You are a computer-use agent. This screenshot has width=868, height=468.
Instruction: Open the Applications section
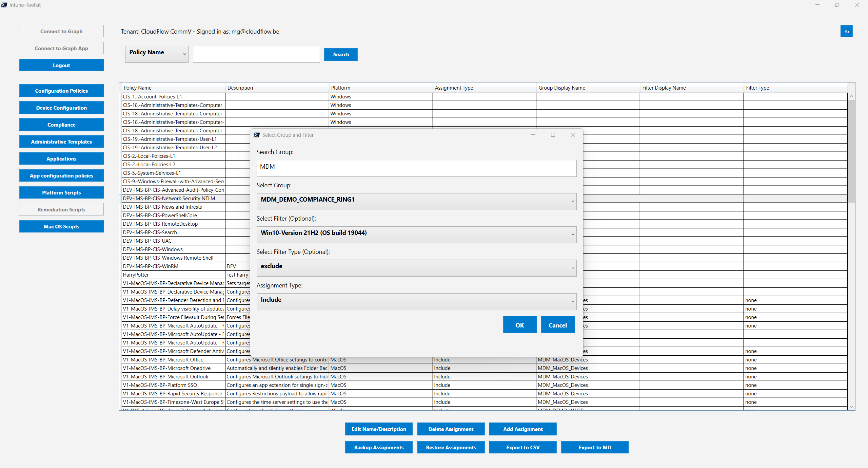61,158
